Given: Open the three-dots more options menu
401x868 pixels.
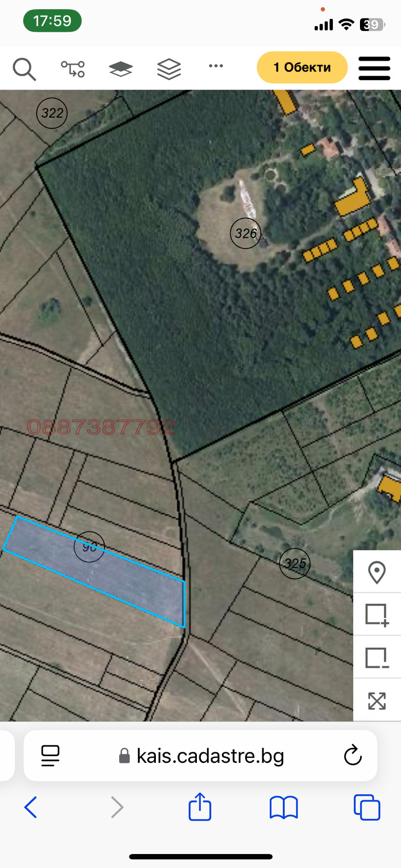Looking at the screenshot, I should coord(216,66).
